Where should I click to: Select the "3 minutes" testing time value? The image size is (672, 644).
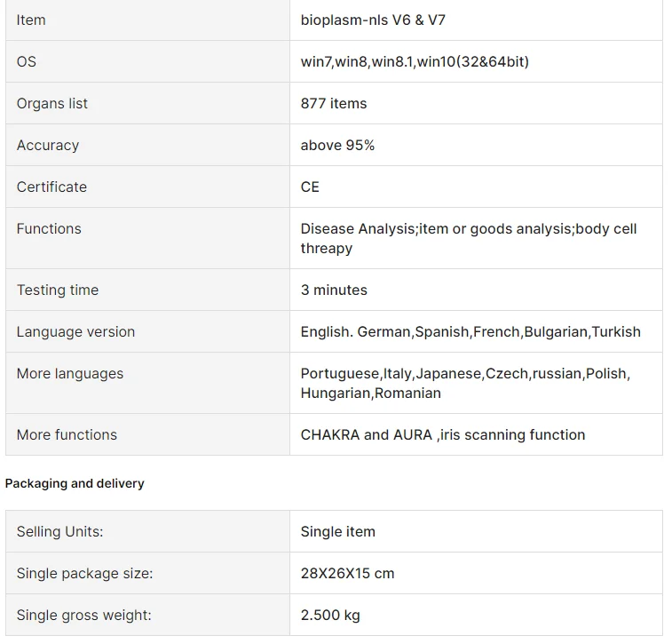tap(334, 290)
